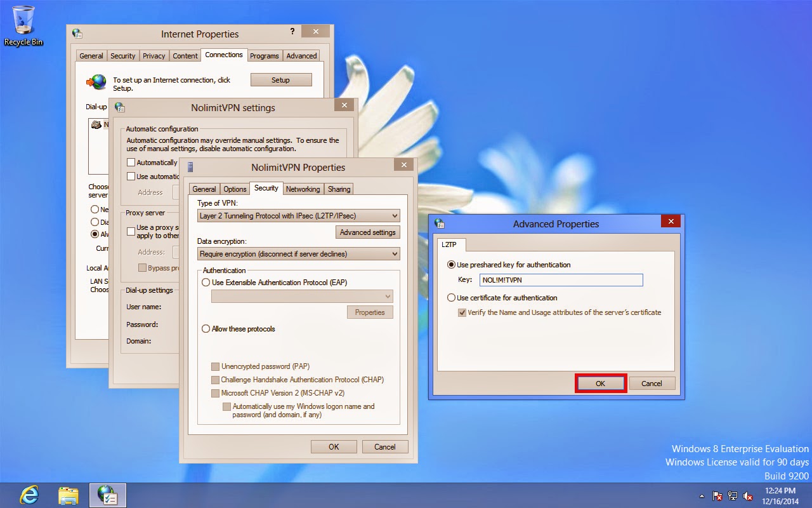Open File Explorer from the taskbar
The height and width of the screenshot is (508, 812).
point(69,495)
